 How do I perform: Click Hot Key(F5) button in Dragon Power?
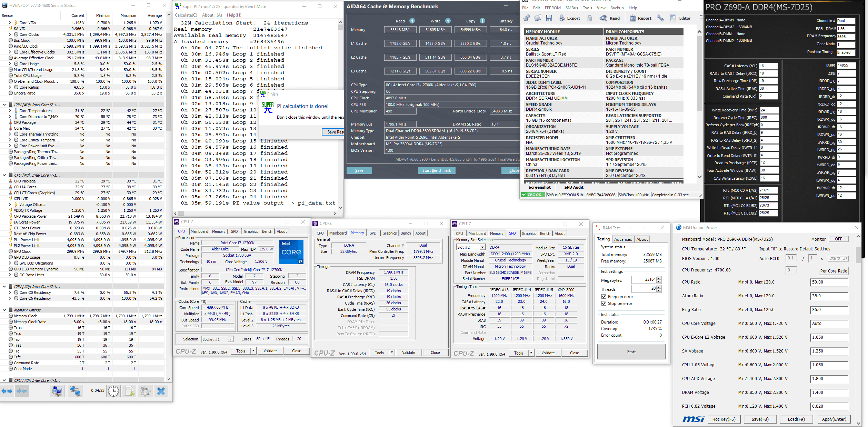pos(724,419)
